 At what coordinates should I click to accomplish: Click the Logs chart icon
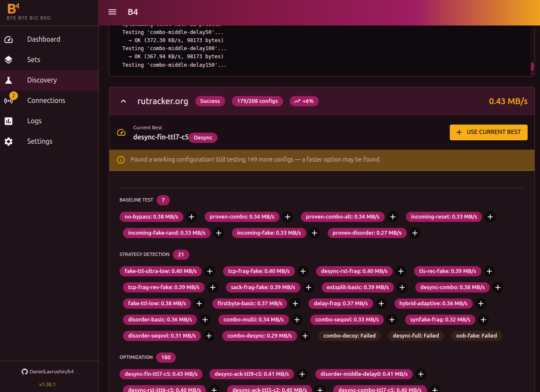9,121
